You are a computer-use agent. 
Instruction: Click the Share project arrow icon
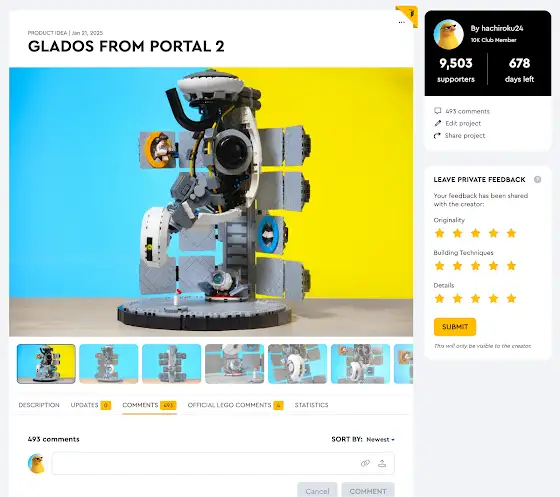[x=437, y=136]
